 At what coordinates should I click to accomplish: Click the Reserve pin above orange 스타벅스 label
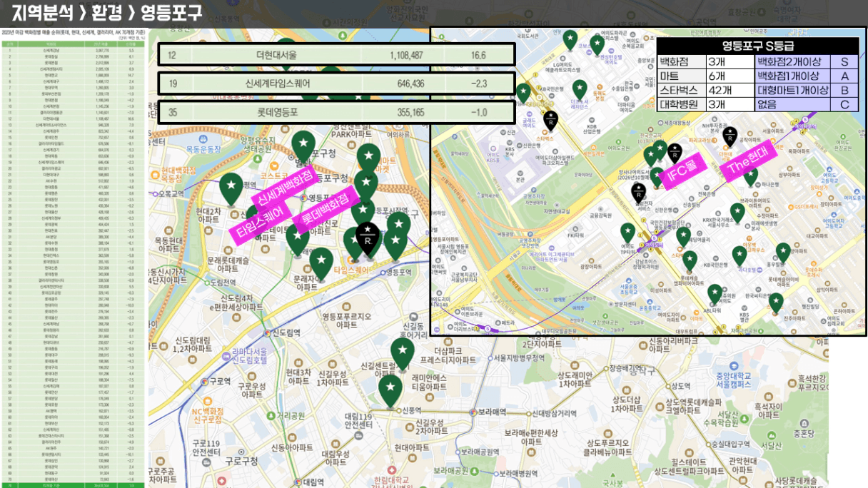coord(550,121)
